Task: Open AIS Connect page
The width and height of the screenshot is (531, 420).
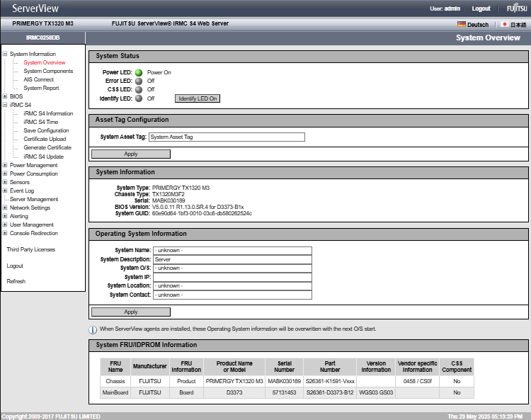Action: click(x=39, y=79)
